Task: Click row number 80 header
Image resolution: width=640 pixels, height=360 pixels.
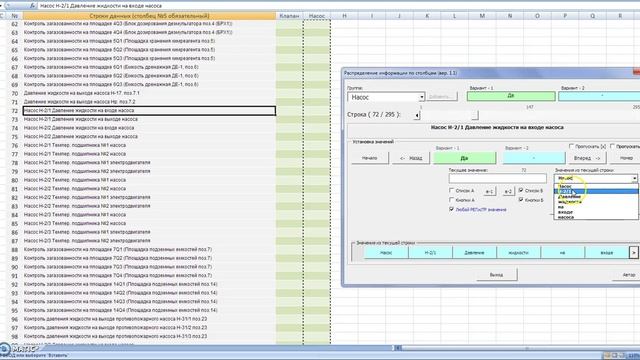Action: (15, 180)
